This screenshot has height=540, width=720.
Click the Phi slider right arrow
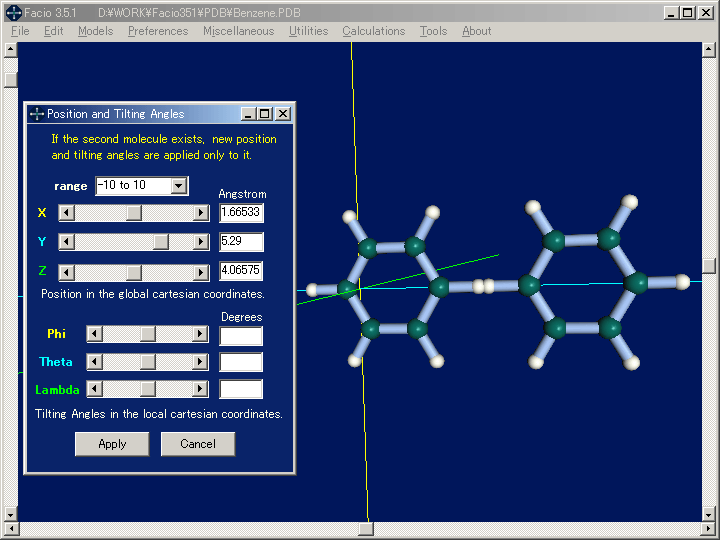(x=200, y=334)
